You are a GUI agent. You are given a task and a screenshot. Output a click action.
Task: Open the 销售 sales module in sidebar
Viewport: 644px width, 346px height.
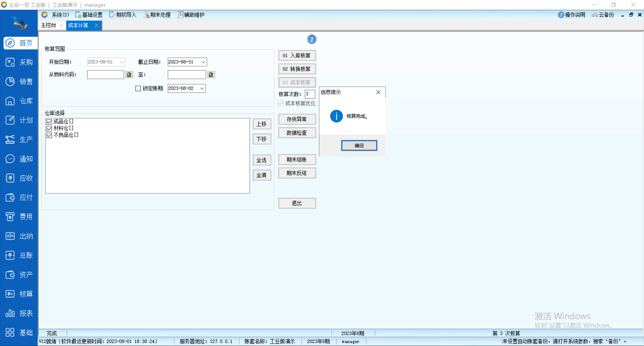[19, 82]
